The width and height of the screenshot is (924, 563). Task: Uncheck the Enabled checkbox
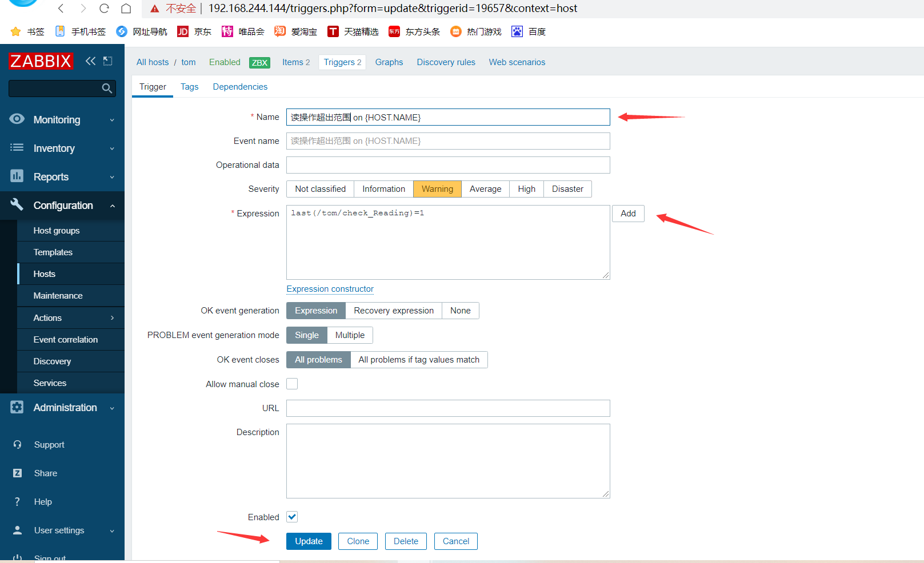click(x=292, y=517)
